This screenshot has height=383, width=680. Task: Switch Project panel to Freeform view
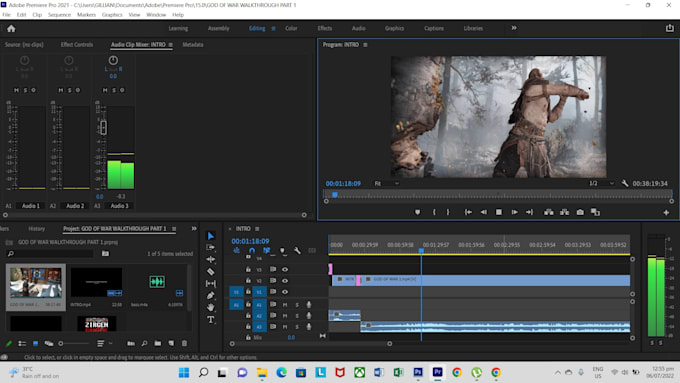[x=49, y=344]
